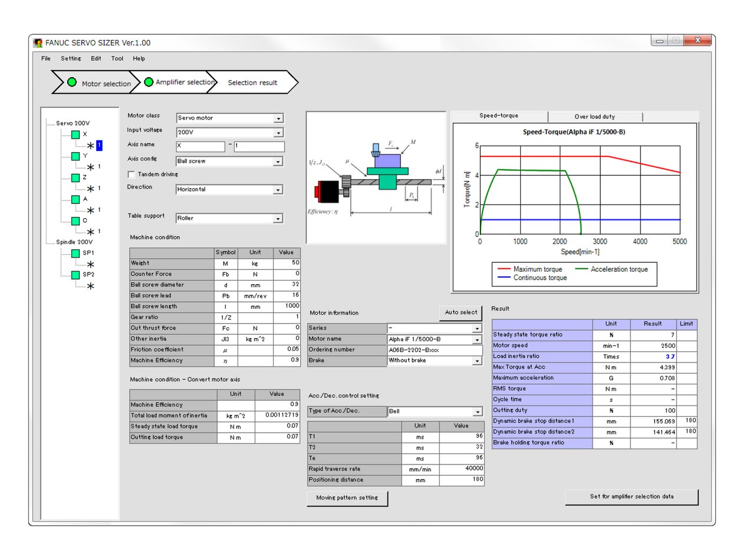Open the Setting menu
The image size is (743, 560).
[71, 58]
